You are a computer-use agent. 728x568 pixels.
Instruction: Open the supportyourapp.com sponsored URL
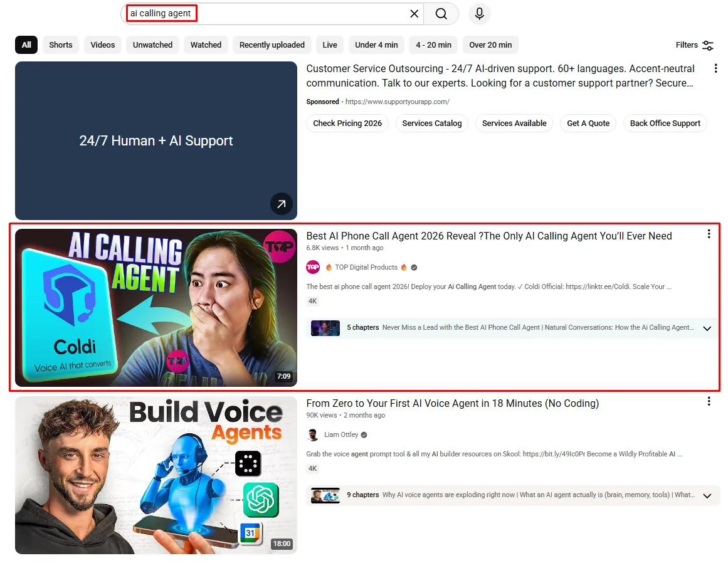[x=398, y=102]
